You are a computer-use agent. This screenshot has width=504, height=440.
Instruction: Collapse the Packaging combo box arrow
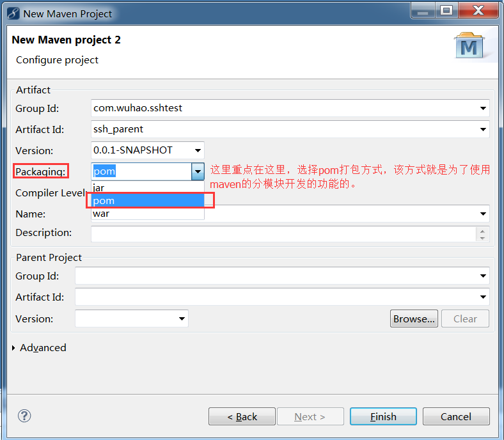[x=198, y=171]
